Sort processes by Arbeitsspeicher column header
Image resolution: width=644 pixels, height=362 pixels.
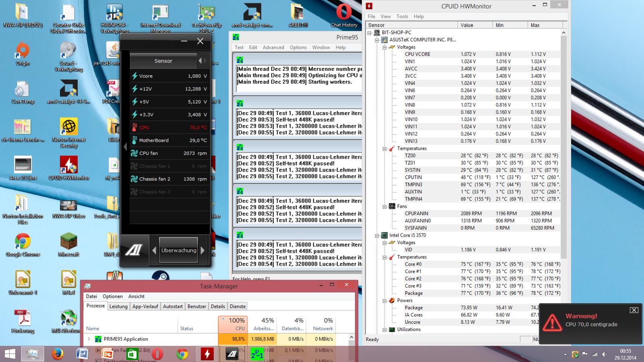(262, 324)
